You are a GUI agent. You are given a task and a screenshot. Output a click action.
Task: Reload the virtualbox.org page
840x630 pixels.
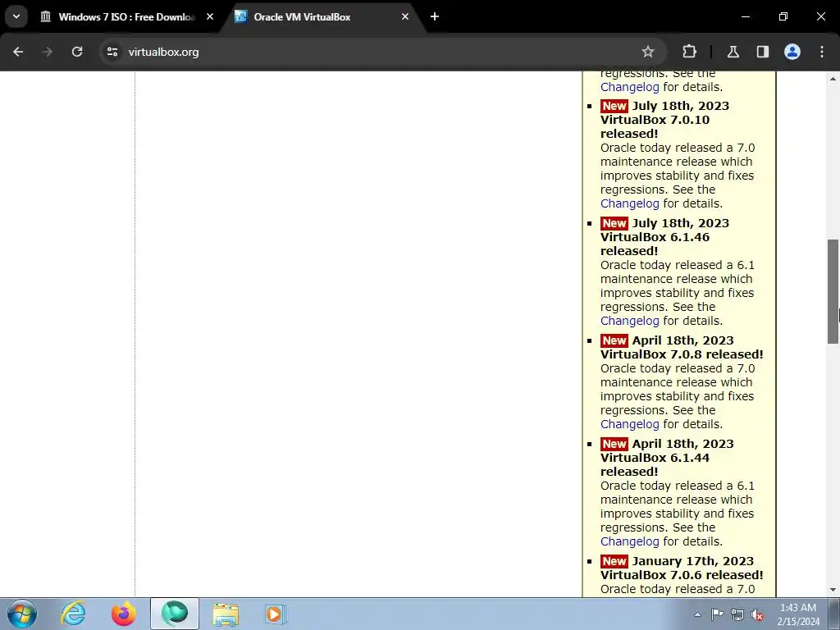77,52
